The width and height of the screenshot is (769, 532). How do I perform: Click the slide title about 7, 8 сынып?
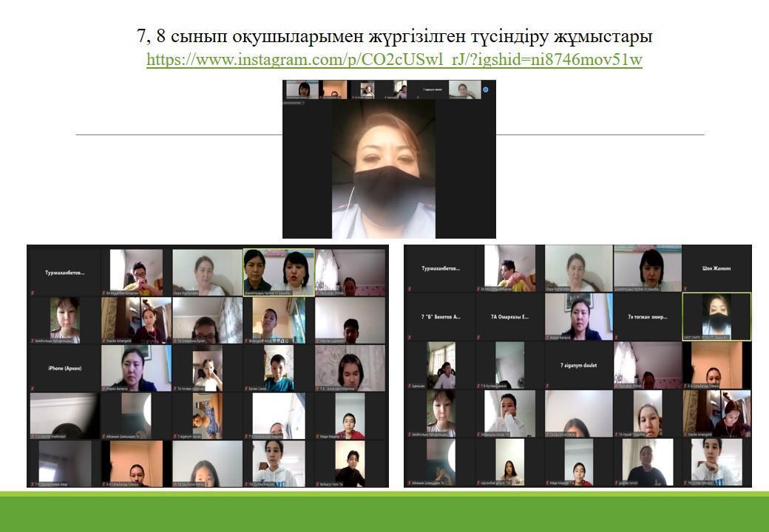(x=394, y=36)
